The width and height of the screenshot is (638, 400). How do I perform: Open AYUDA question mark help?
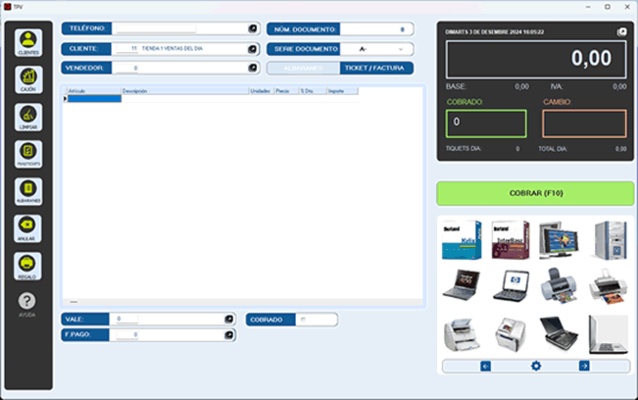pos(27,305)
